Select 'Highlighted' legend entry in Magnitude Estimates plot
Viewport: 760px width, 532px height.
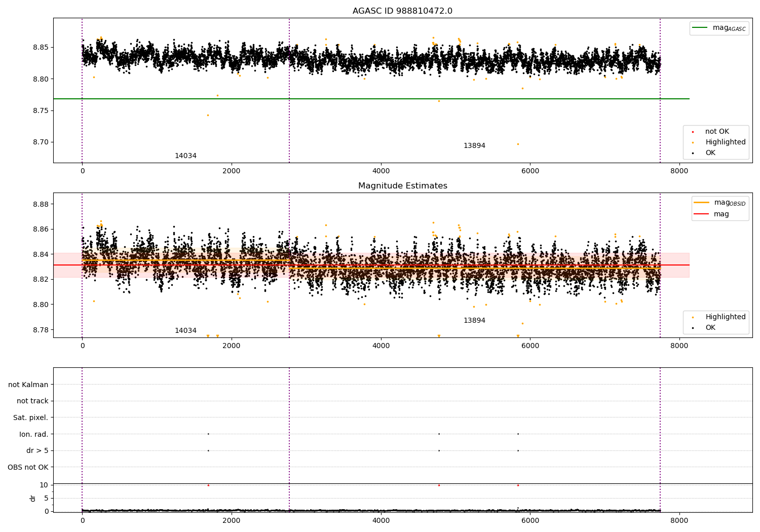coord(725,317)
